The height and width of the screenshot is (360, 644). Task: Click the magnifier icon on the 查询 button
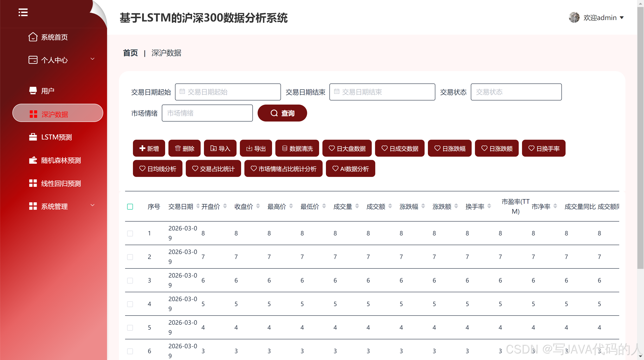point(274,113)
